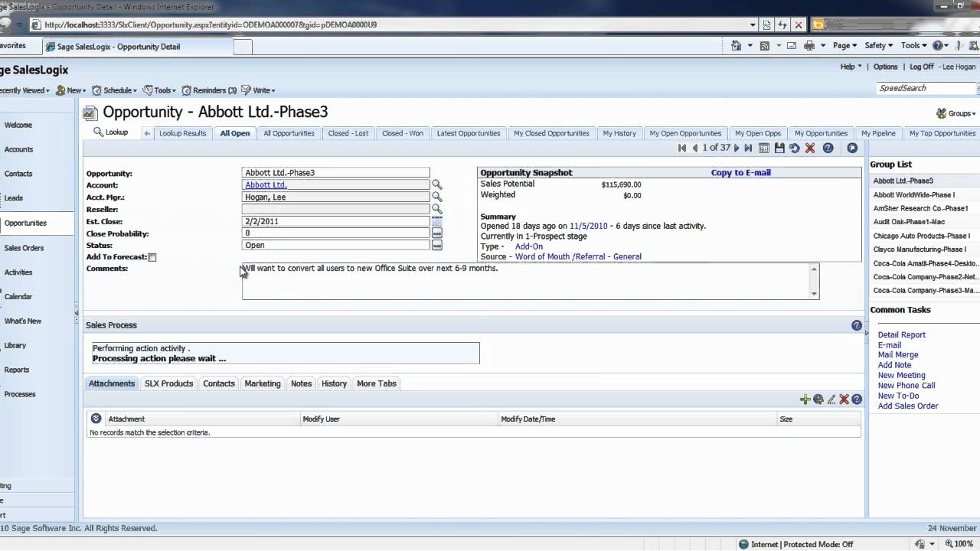This screenshot has height=551, width=980.
Task: Open the Write dropdown menu
Action: [x=258, y=90]
